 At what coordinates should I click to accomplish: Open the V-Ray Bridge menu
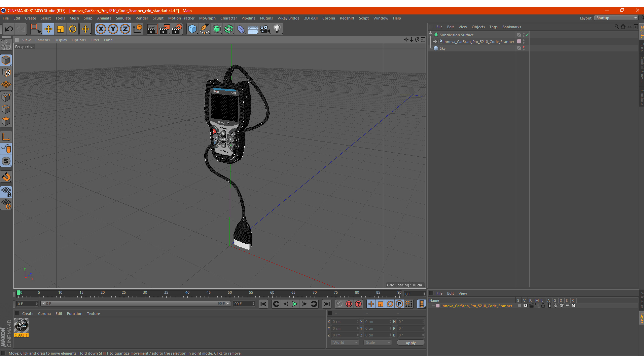288,18
